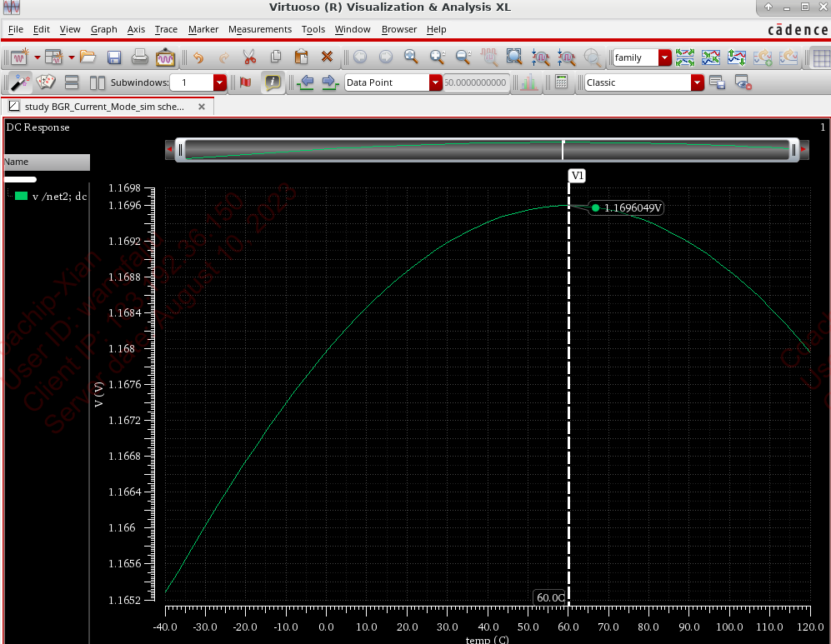Click the Zoom In magnifier icon

point(436,57)
